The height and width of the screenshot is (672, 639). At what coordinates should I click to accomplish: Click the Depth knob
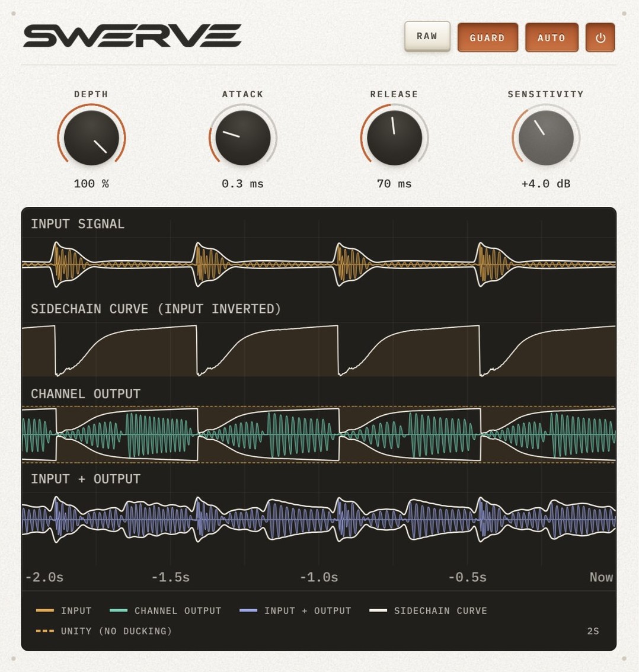91,137
